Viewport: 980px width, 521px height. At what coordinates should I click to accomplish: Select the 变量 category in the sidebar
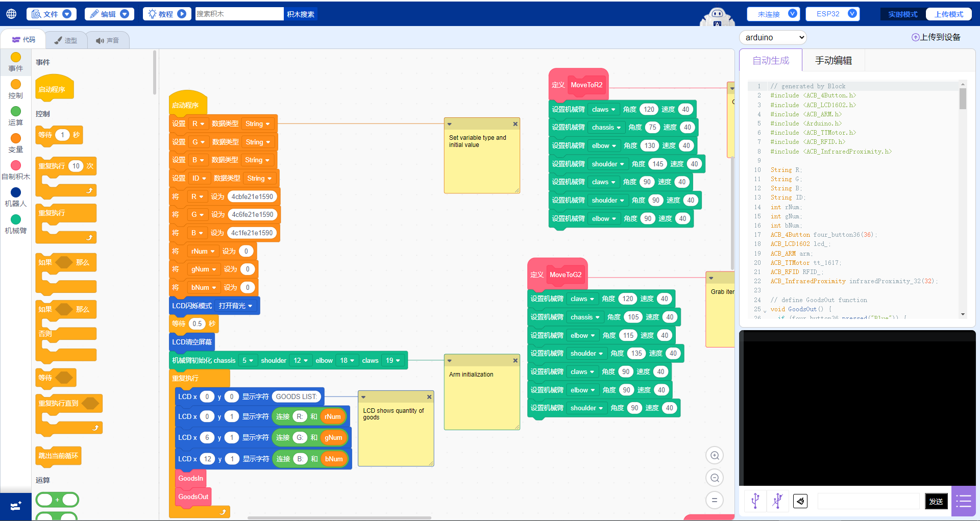(x=15, y=143)
